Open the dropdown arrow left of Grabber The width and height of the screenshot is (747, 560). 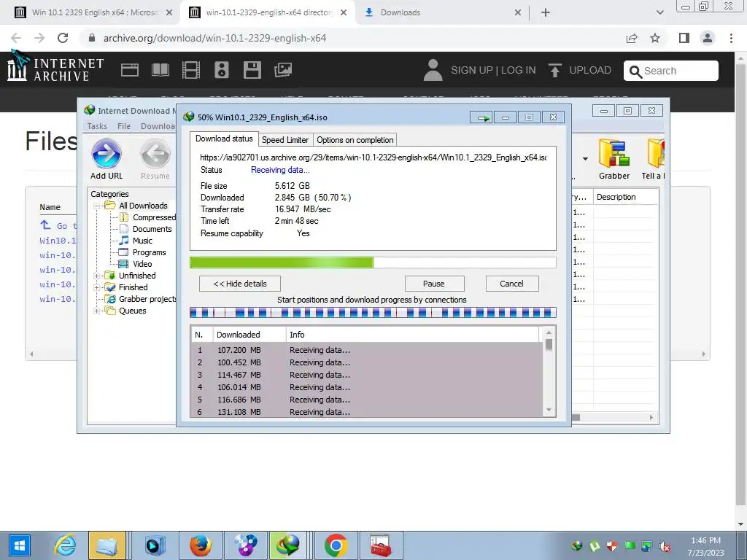[585, 158]
